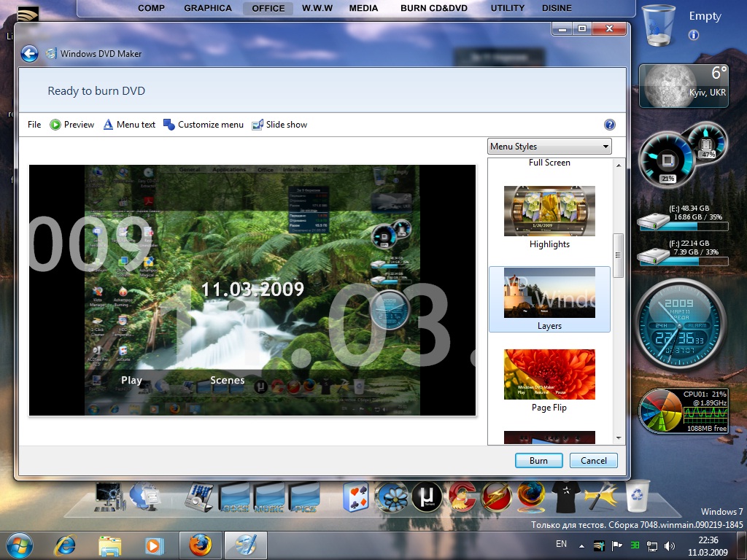Click the Preview play icon

click(55, 125)
